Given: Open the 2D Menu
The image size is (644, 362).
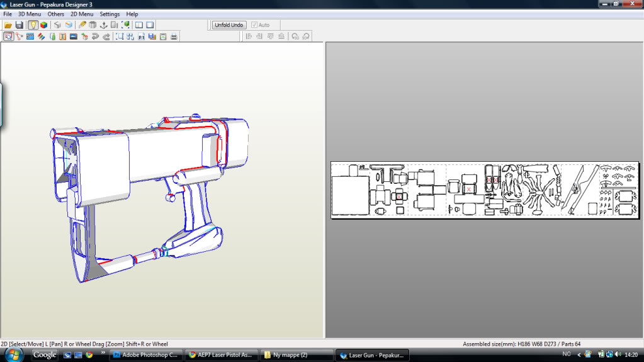Looking at the screenshot, I should tap(82, 14).
